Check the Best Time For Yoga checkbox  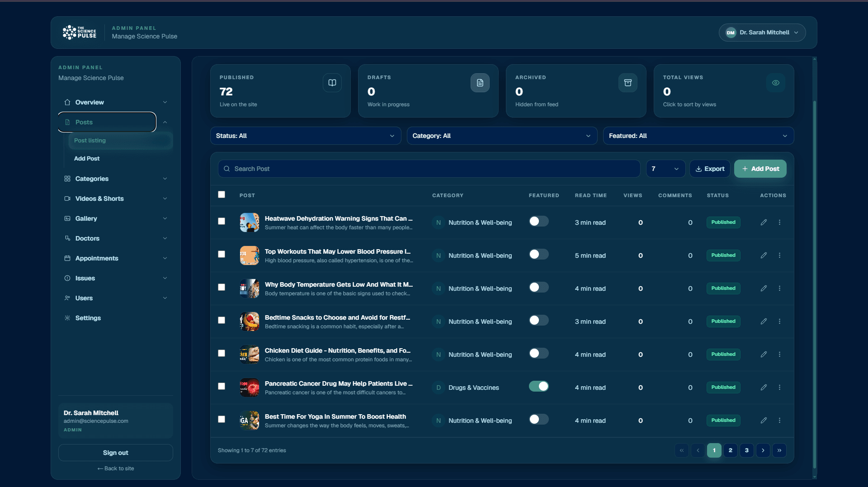(x=222, y=419)
